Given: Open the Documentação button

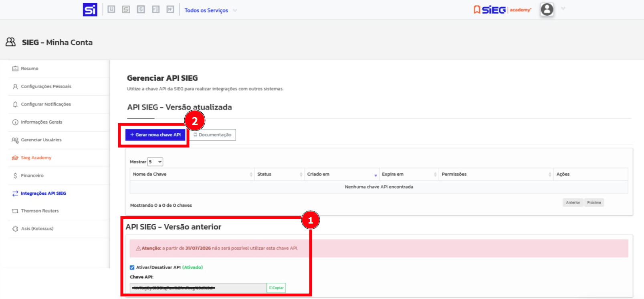Looking at the screenshot, I should [x=212, y=135].
